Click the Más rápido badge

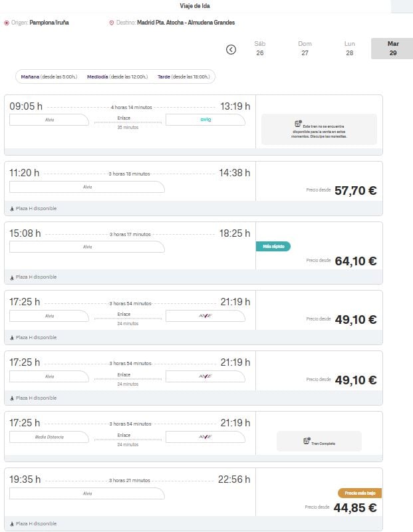pyautogui.click(x=273, y=246)
